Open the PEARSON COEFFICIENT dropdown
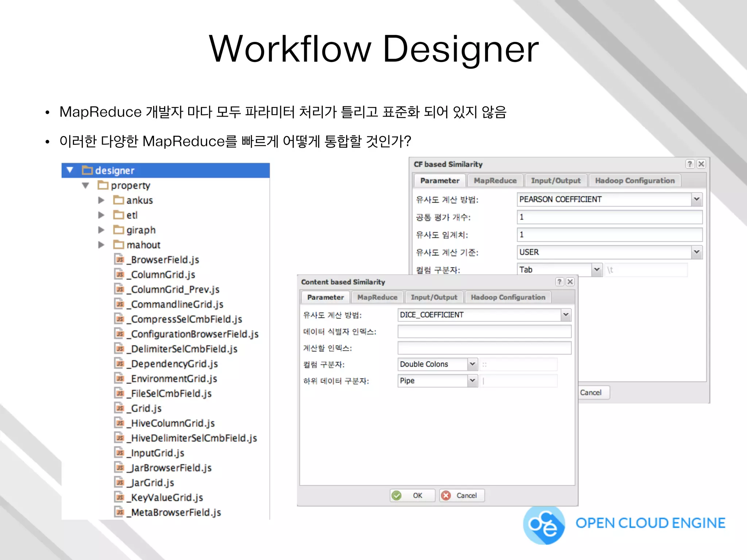This screenshot has width=747, height=560. tap(696, 199)
